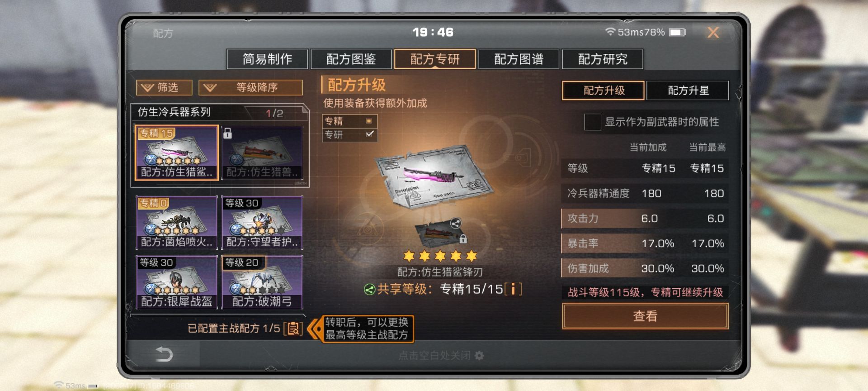
Task: Enable 显示作为副武器时的属性 checkbox
Action: click(592, 122)
